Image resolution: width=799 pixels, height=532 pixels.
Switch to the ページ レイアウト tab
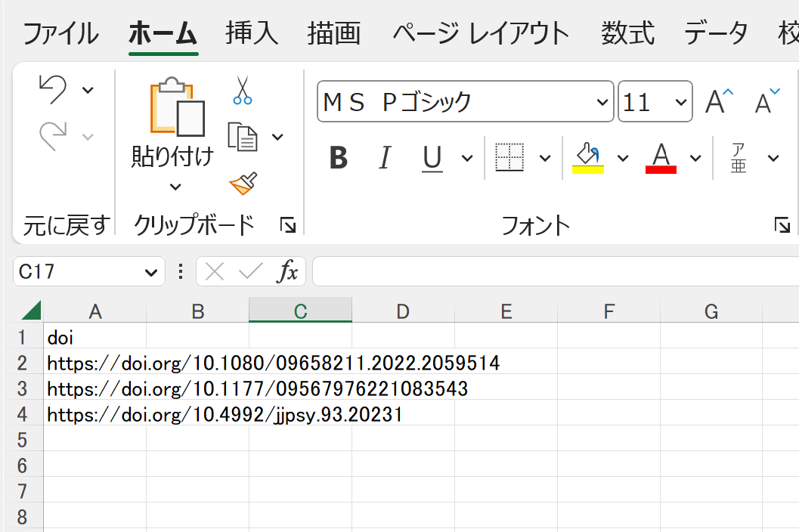tap(481, 33)
